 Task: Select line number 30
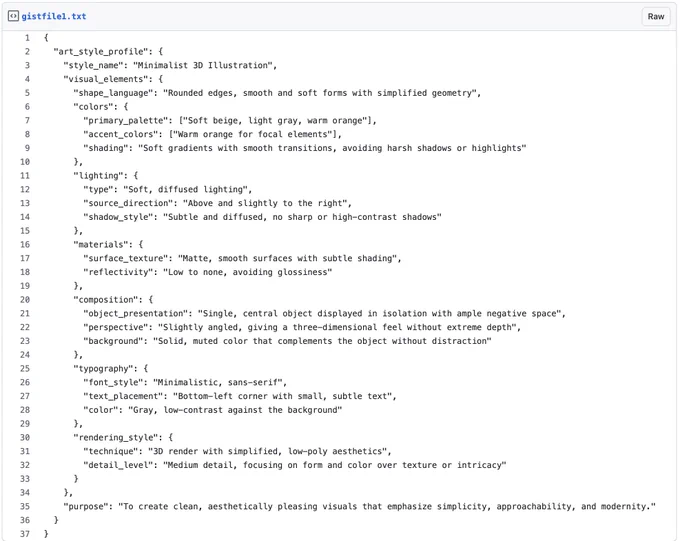click(x=25, y=438)
